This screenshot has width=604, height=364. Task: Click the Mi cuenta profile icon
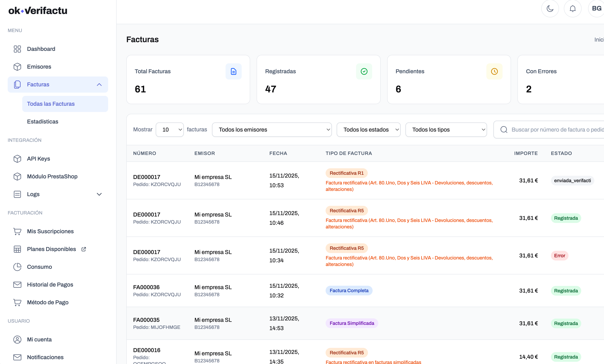[x=17, y=340]
